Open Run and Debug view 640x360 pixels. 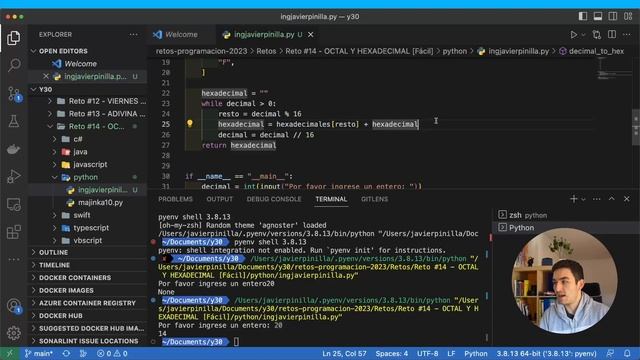pyautogui.click(x=14, y=176)
